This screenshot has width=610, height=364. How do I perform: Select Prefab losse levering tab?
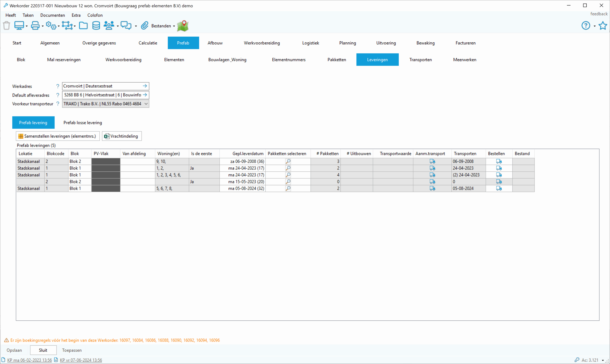click(x=82, y=123)
